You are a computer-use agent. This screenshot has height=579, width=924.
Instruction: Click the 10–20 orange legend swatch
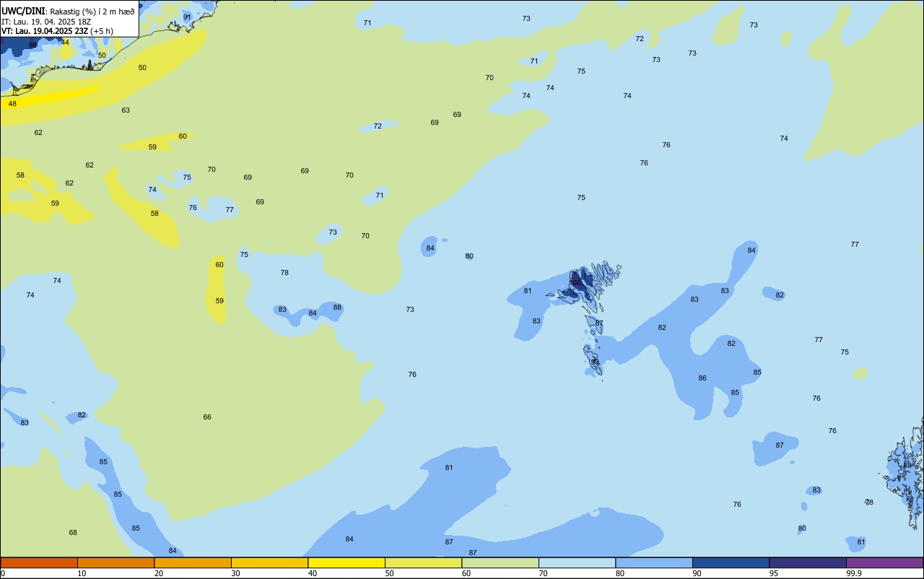[115, 562]
